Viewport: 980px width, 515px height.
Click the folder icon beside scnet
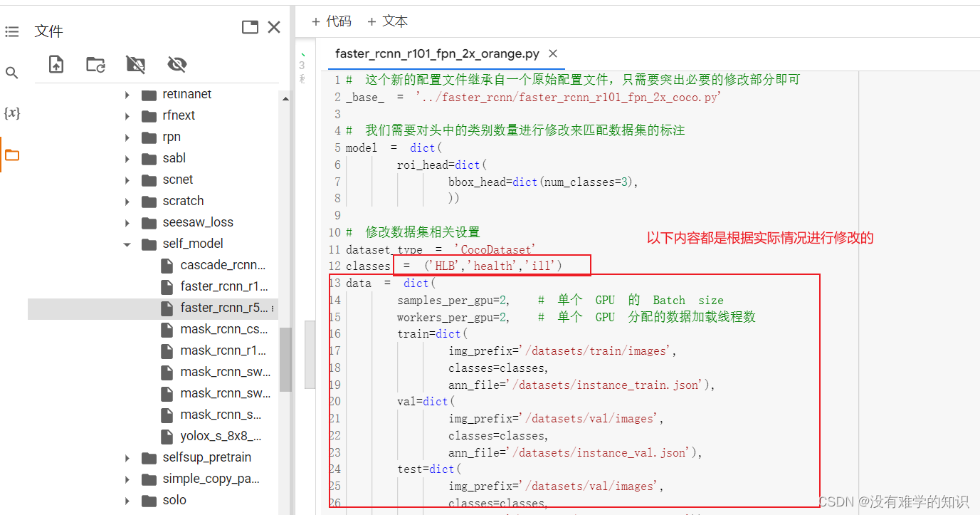[149, 180]
